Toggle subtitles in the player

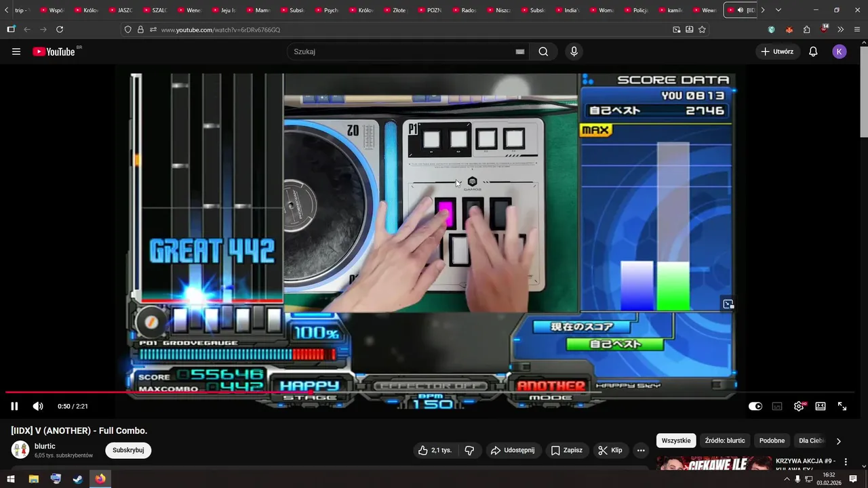point(777,406)
